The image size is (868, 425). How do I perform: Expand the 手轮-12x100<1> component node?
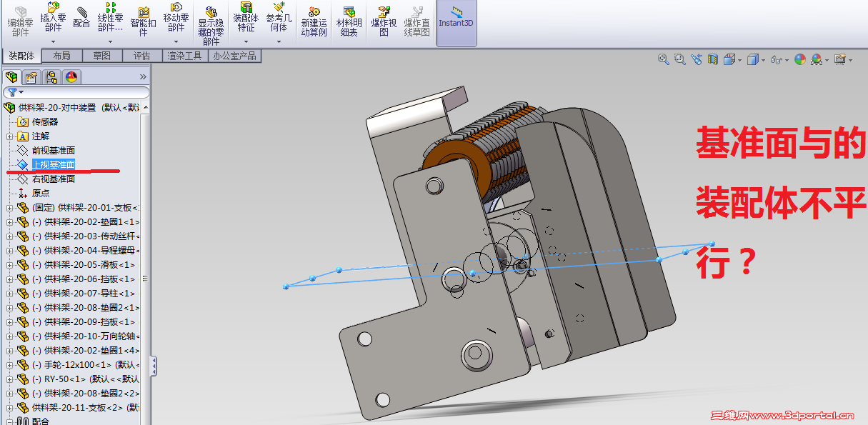pos(9,364)
